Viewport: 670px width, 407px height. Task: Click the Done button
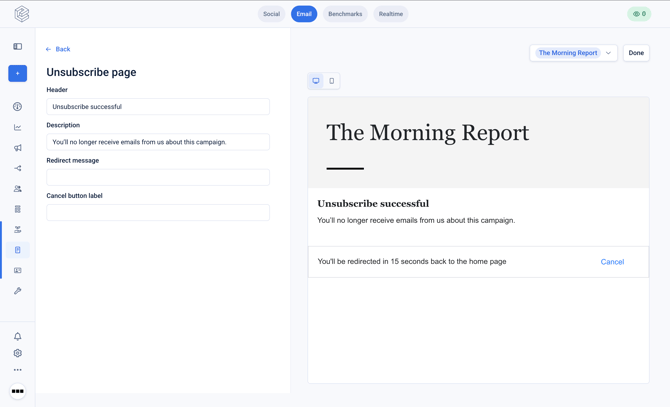(x=636, y=53)
